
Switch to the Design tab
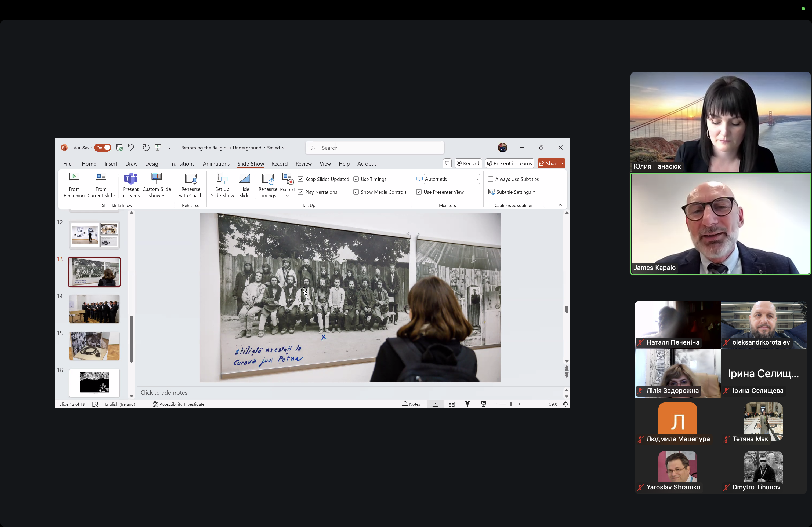[153, 164]
